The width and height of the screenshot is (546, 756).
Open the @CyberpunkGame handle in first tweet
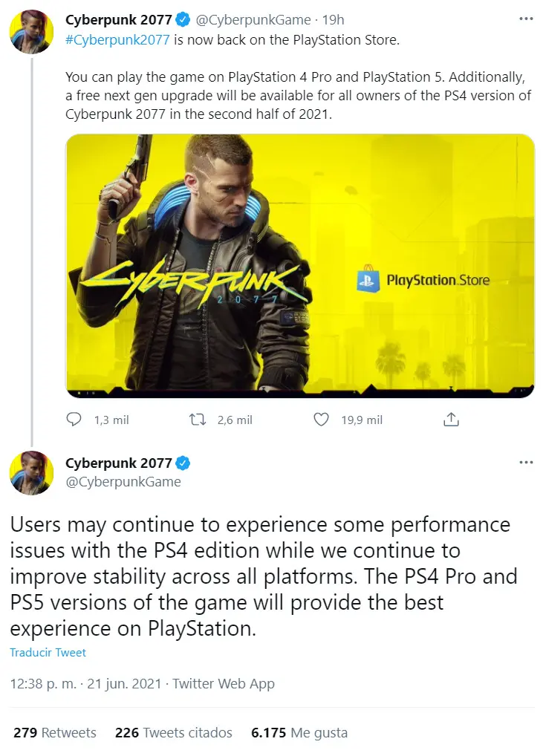[253, 20]
